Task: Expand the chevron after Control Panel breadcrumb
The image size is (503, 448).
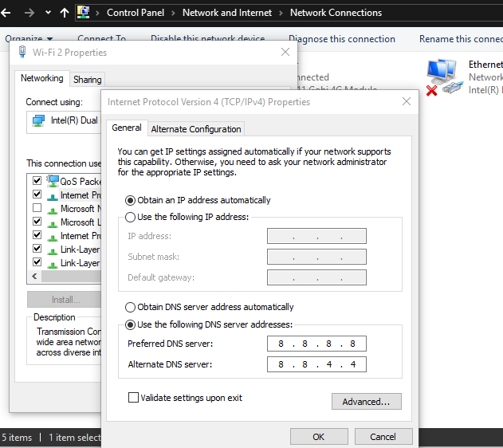Action: tap(173, 13)
